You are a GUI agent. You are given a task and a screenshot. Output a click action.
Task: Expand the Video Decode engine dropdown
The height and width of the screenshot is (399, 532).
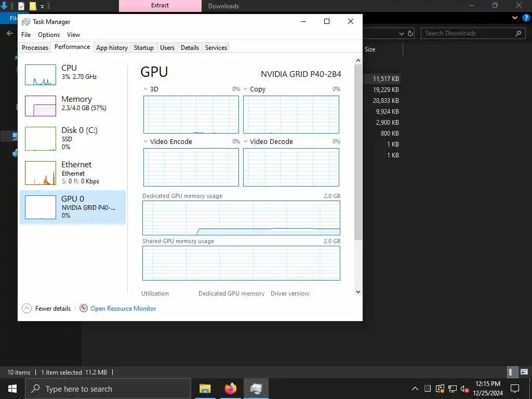click(x=245, y=141)
